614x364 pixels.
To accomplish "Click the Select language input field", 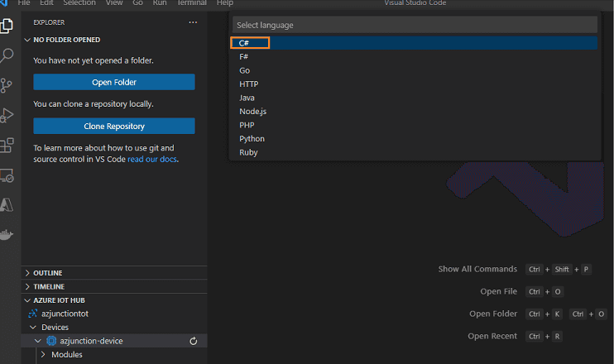I will click(x=415, y=25).
